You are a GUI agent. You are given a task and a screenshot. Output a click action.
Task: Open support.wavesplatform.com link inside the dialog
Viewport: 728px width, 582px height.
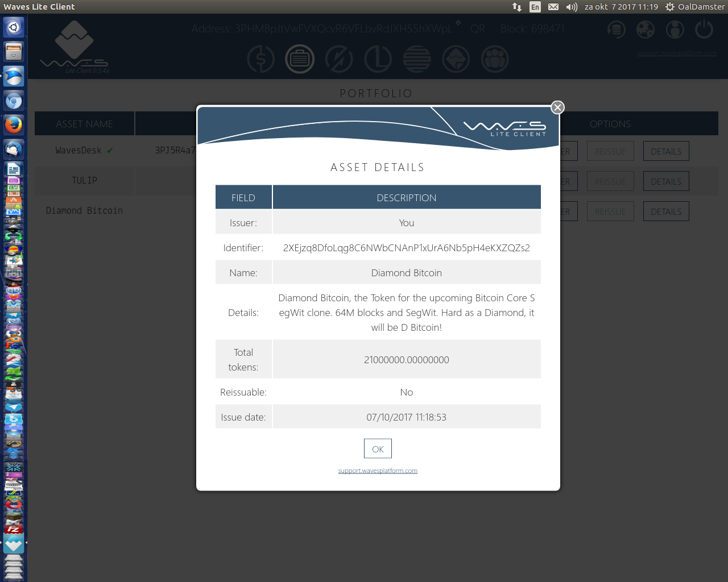378,471
